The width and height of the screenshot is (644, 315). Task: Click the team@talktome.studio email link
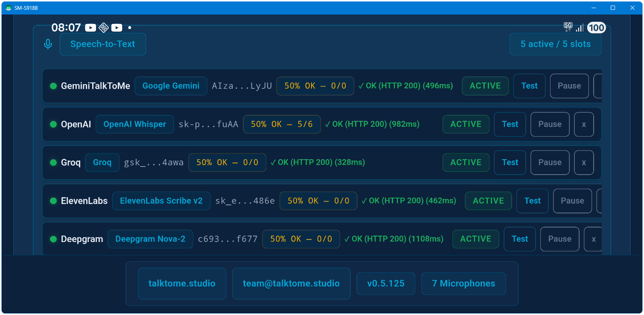click(291, 283)
